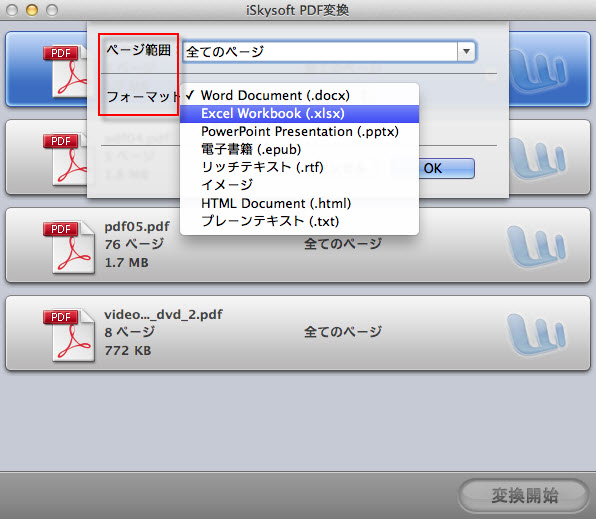This screenshot has width=596, height=519.
Task: Click the 76 ページ page count
Action: 134,244
